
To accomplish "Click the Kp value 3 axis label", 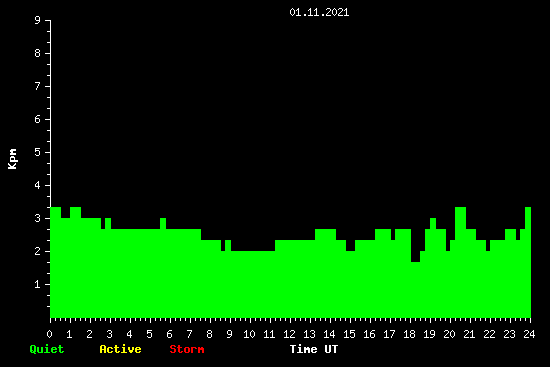I will 38,218.
